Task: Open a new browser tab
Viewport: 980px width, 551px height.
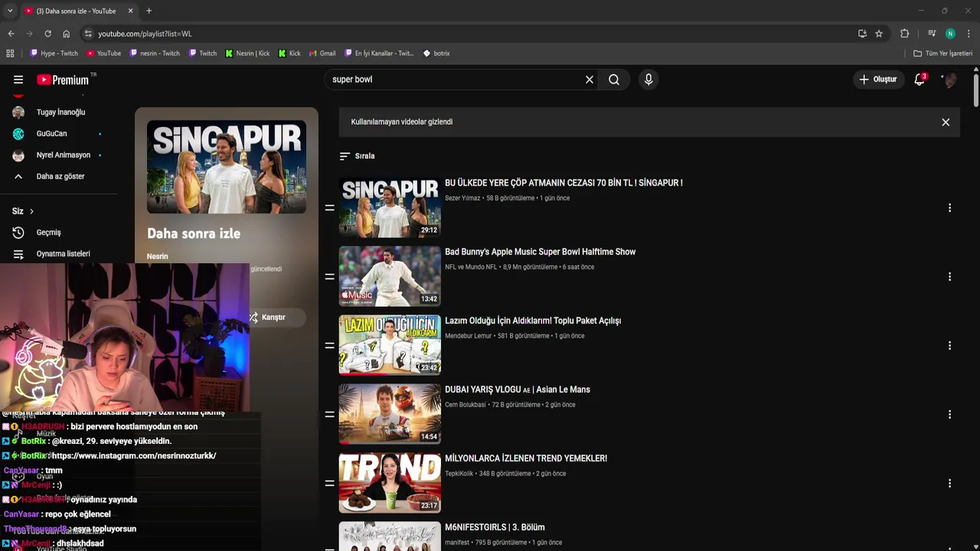Action: pos(149,11)
